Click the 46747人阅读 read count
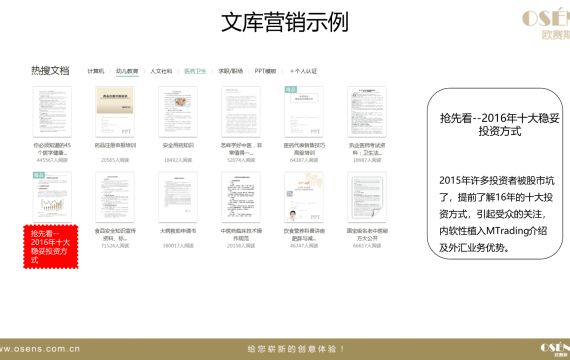The height and width of the screenshot is (360, 570). tap(304, 246)
